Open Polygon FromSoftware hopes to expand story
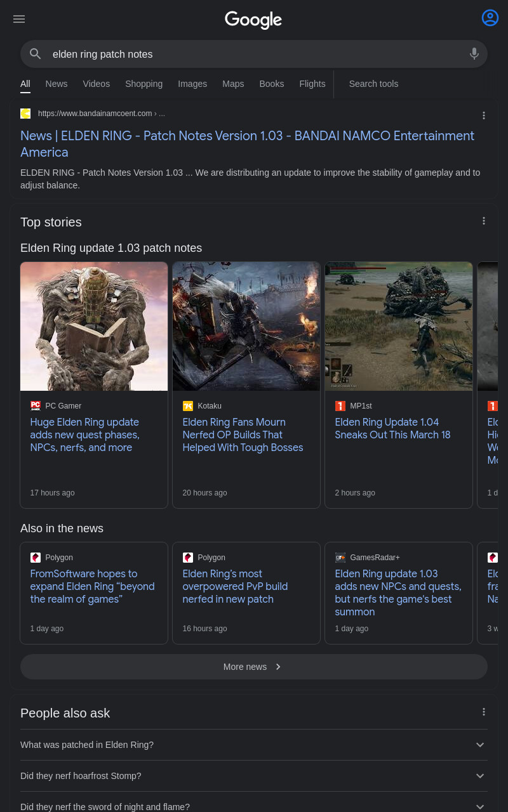 tap(92, 586)
